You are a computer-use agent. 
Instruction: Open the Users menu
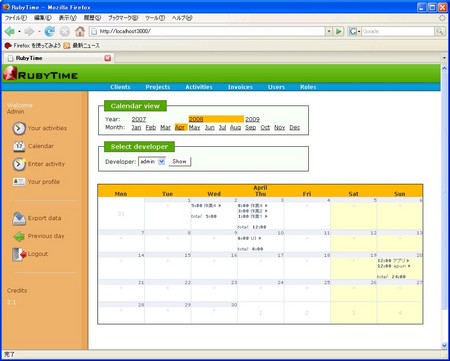pyautogui.click(x=276, y=87)
